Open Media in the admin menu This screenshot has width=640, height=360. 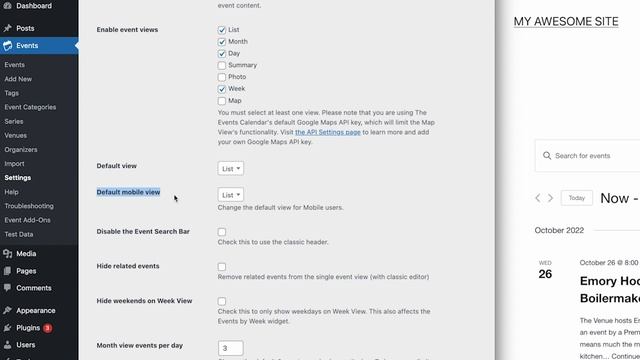(26, 253)
